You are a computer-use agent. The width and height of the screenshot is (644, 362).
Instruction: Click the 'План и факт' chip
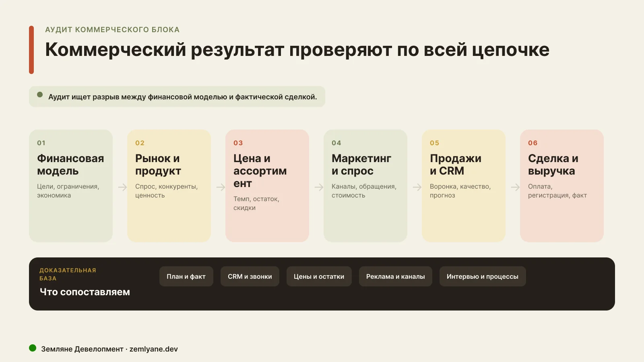(x=186, y=276)
